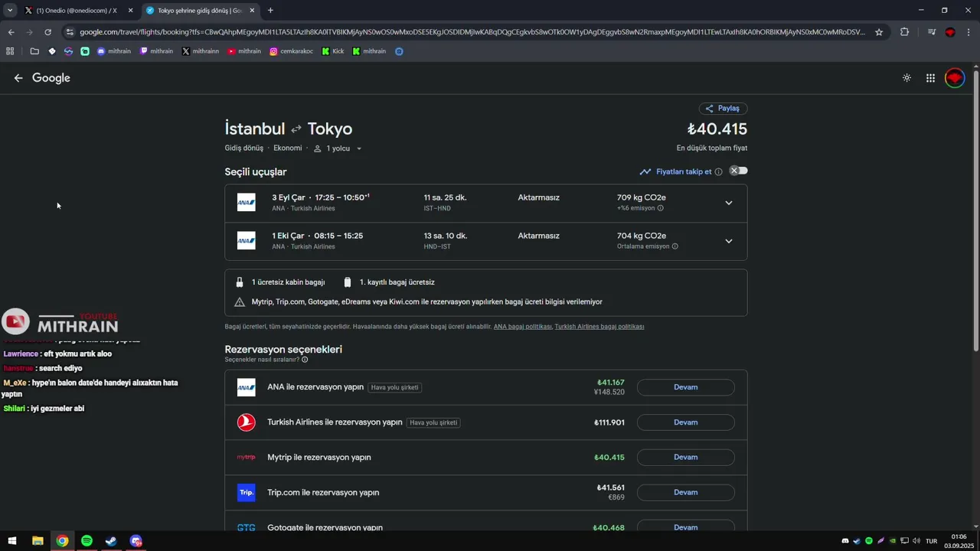The image size is (980, 551).
Task: Open the Twitch mithrain bookmark
Action: (156, 51)
